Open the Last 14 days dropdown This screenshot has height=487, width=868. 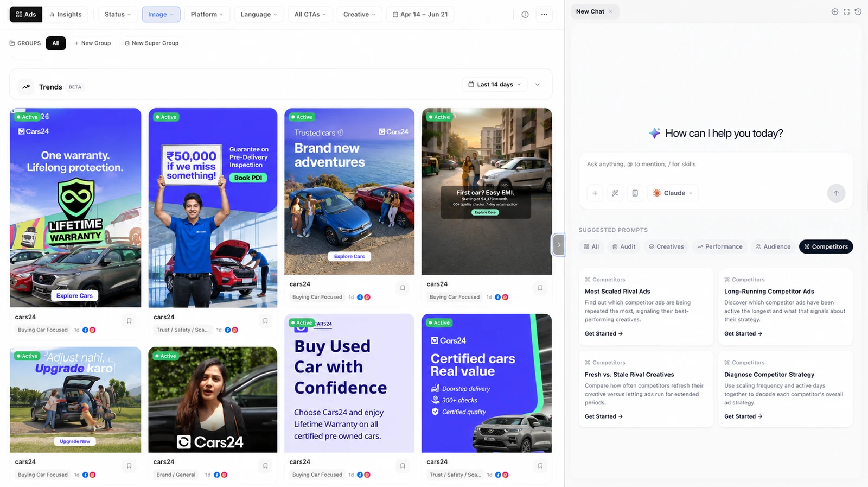[x=495, y=84]
